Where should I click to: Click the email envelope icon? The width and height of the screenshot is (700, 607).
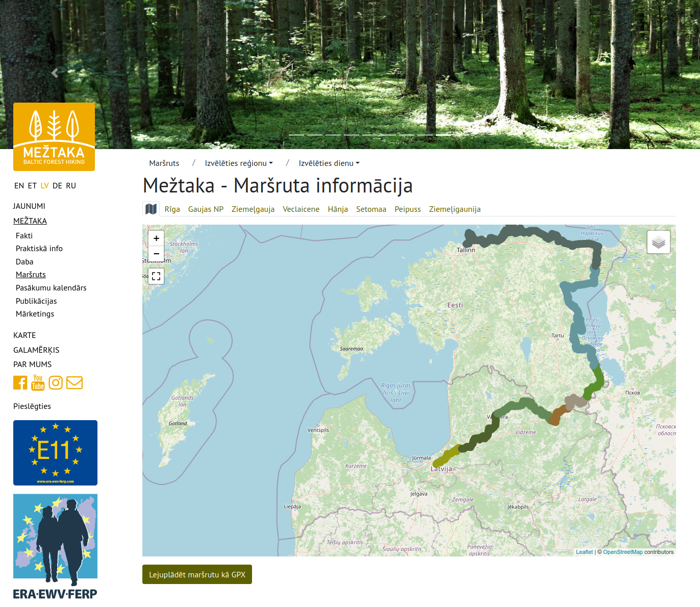click(x=74, y=382)
